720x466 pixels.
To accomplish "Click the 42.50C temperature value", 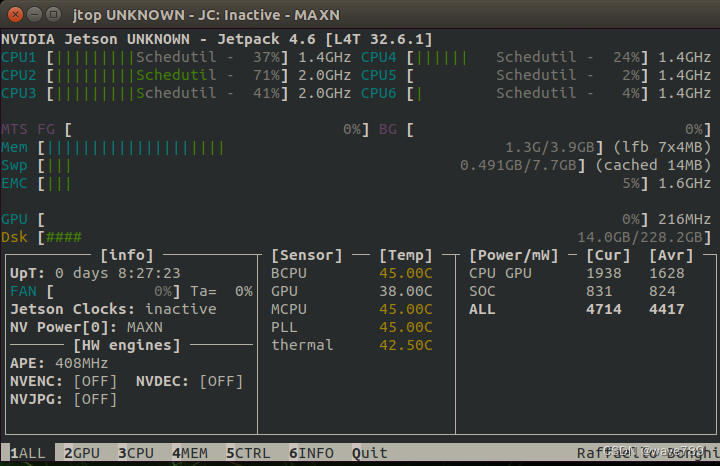I will pyautogui.click(x=406, y=345).
